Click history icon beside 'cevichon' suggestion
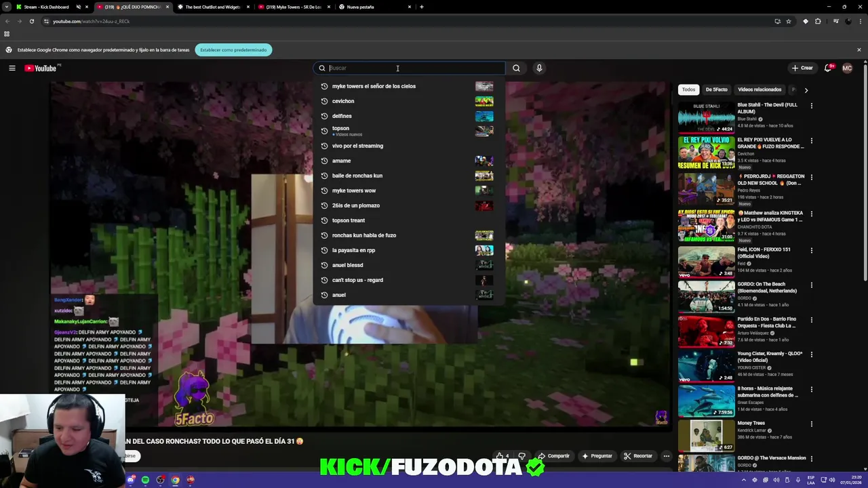 point(324,101)
